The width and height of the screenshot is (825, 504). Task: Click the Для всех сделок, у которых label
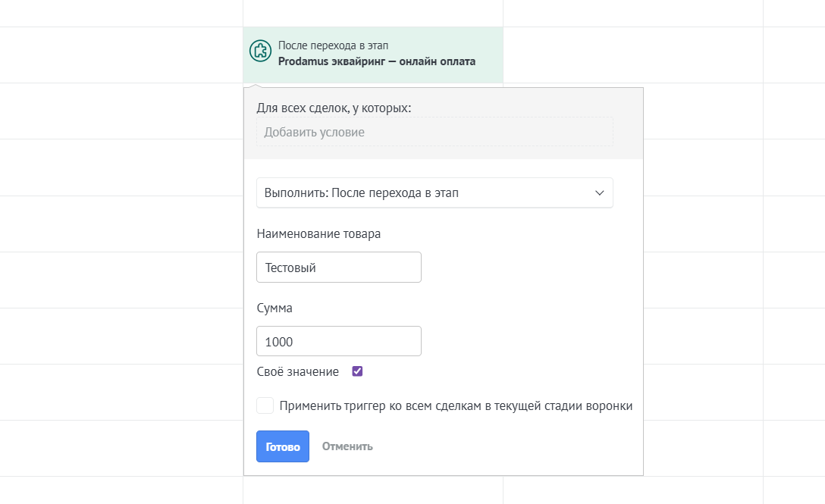click(334, 108)
